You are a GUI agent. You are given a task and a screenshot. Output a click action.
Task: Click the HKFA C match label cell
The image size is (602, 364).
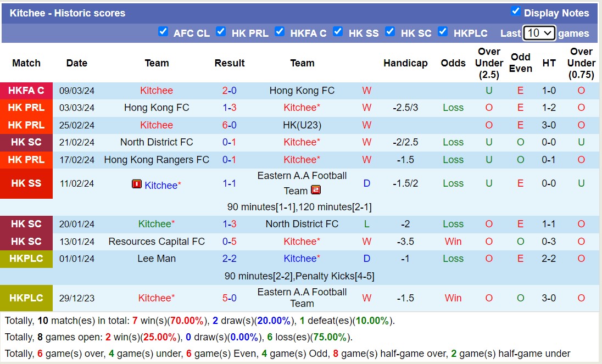tap(26, 91)
